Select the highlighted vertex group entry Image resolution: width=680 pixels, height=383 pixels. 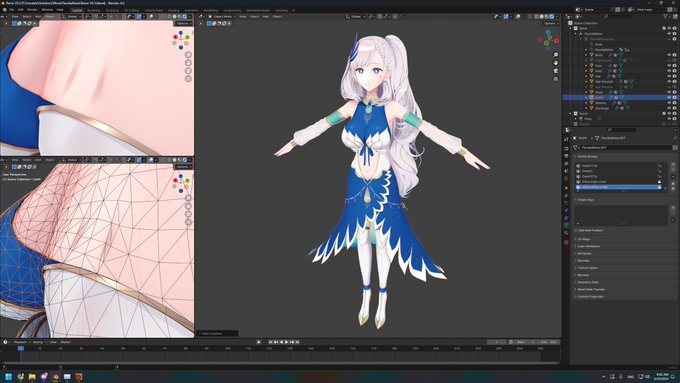tap(619, 187)
